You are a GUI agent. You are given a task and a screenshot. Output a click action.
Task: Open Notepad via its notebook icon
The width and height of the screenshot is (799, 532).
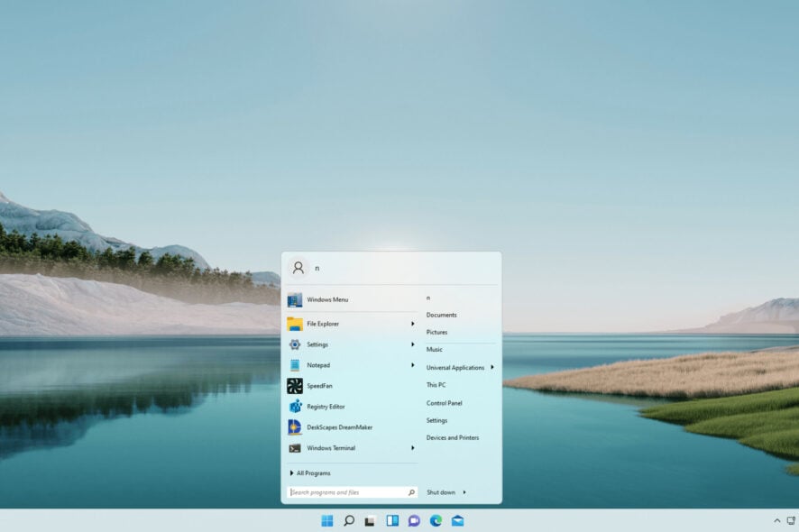295,365
